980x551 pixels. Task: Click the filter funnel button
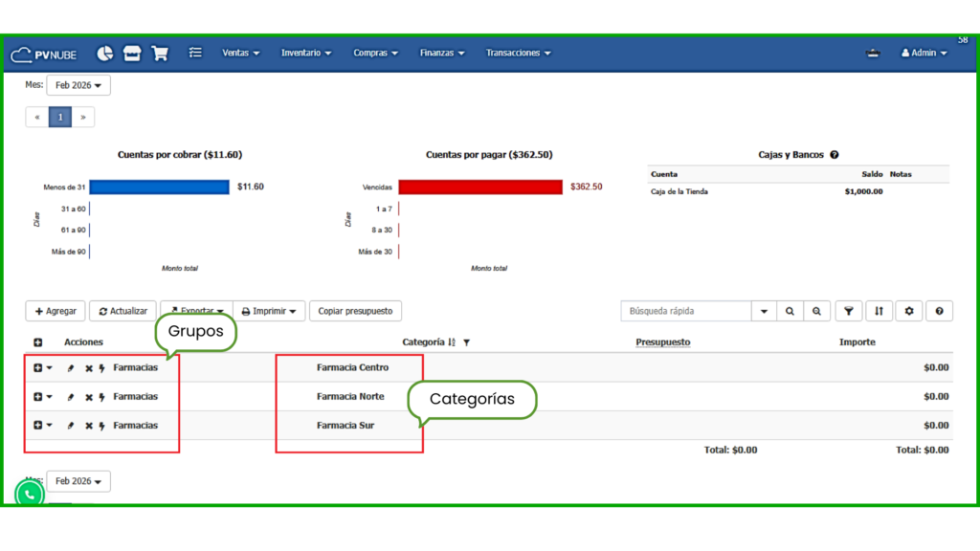click(x=848, y=311)
